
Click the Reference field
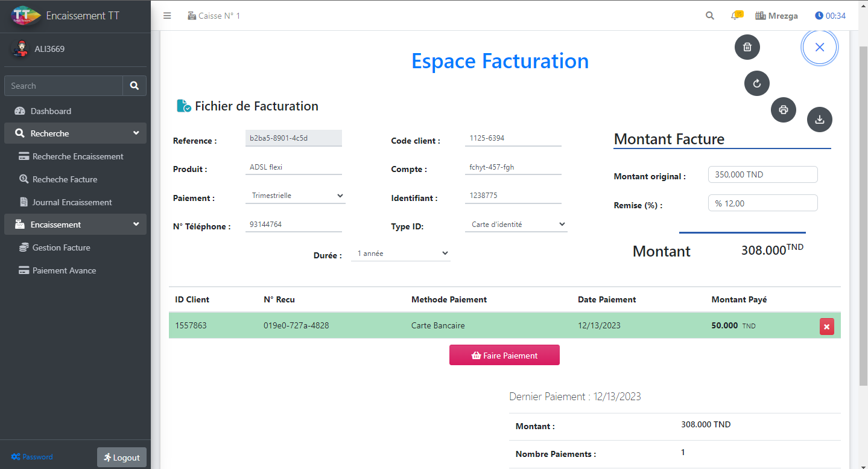tap(294, 138)
